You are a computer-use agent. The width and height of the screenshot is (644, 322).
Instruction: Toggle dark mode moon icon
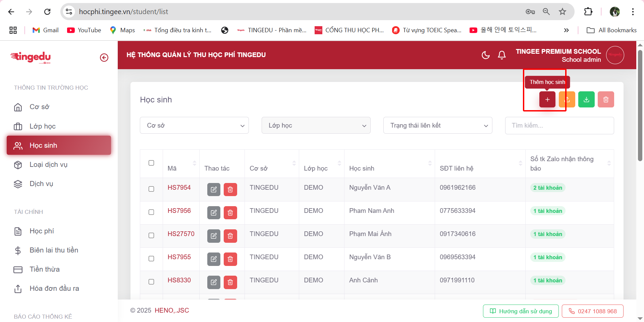click(485, 55)
